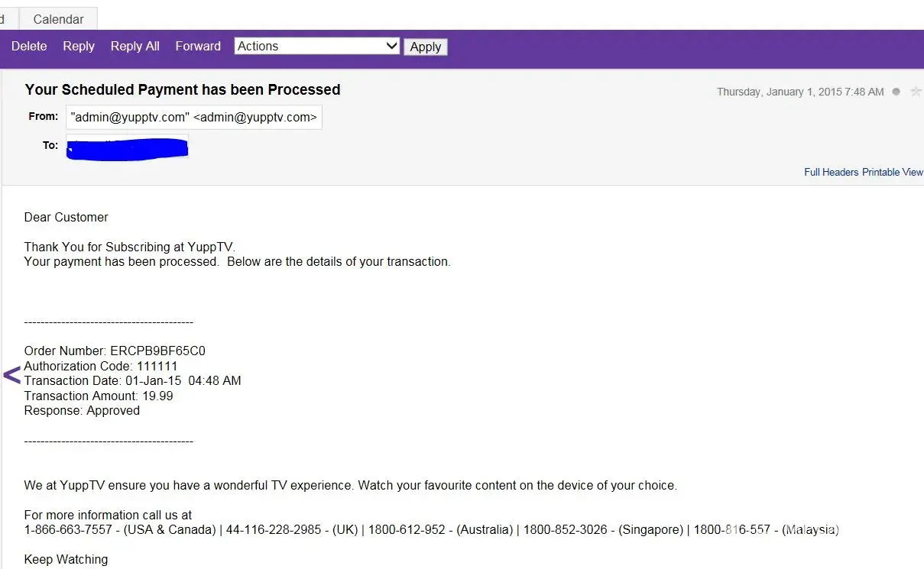Delete this payment email

point(29,46)
